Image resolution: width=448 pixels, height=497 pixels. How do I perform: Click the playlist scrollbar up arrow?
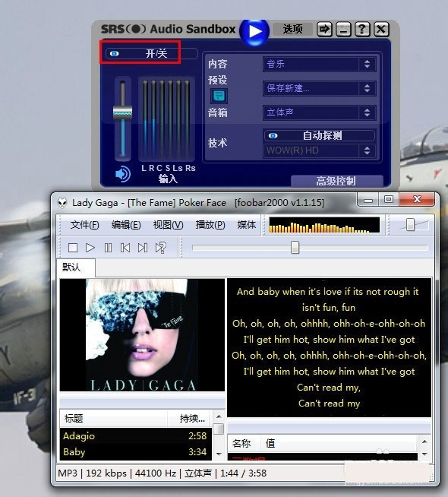pyautogui.click(x=219, y=416)
